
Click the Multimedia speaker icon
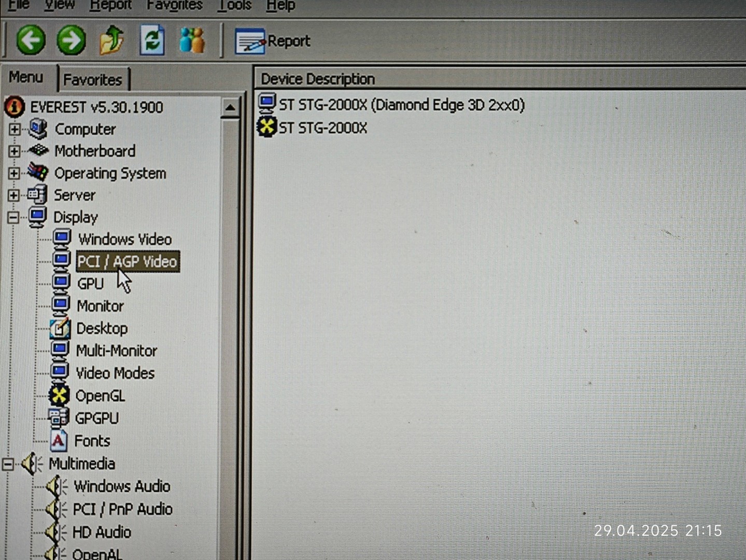click(x=31, y=464)
